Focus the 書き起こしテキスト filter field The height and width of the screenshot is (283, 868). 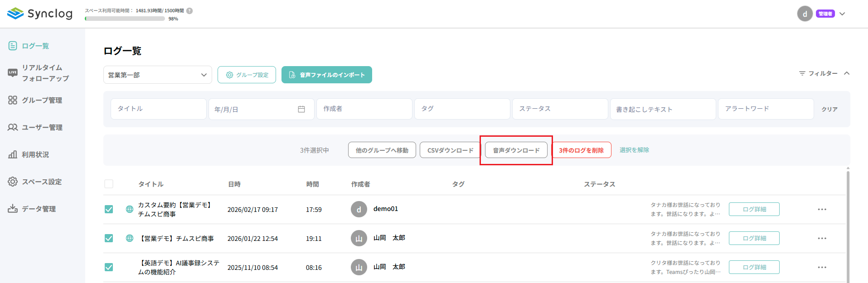click(x=663, y=109)
